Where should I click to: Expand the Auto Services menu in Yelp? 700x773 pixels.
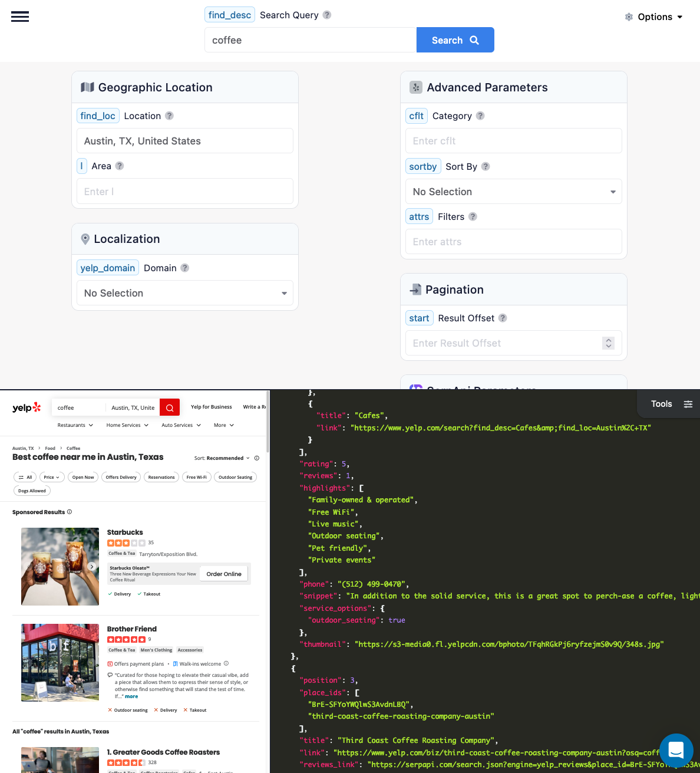tap(181, 425)
